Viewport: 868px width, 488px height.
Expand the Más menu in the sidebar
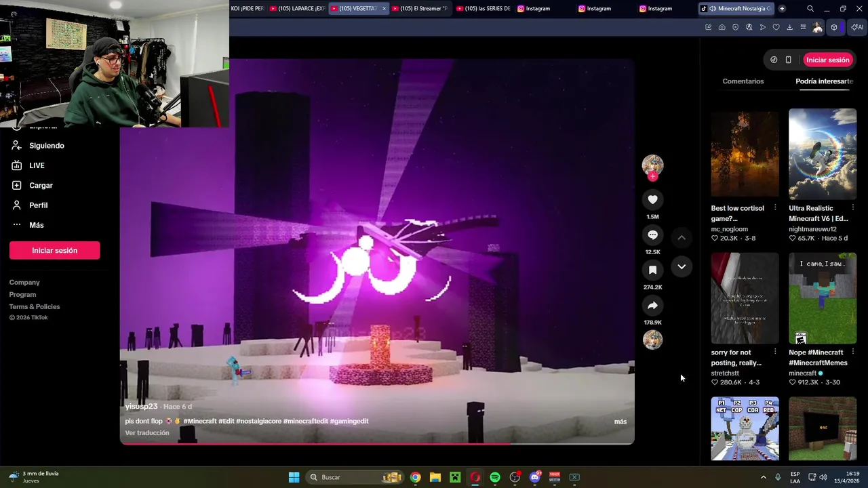[36, 225]
